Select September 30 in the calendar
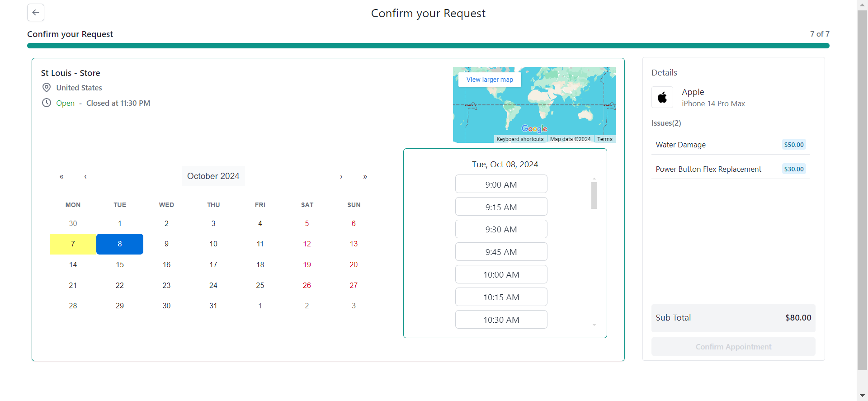868x401 pixels. pos(73,223)
